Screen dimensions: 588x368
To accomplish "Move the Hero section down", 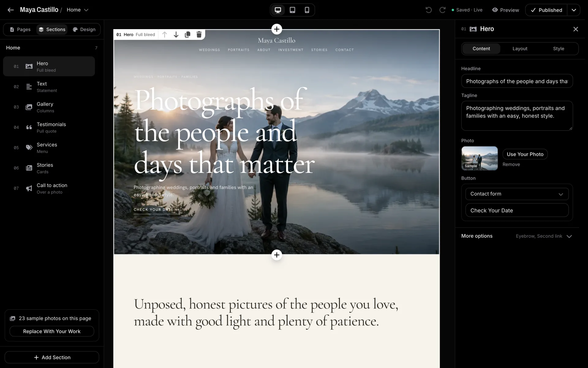I will tap(176, 35).
